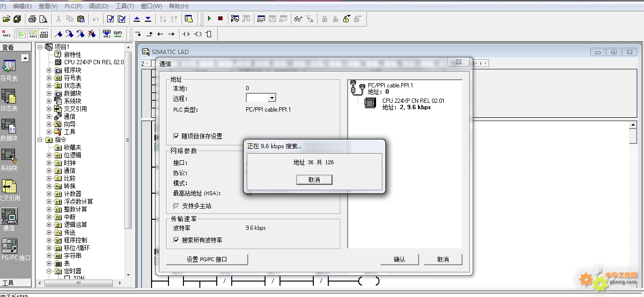644x297 pixels.
Task: Select 收藏夹 in instruction tree
Action: [72, 147]
